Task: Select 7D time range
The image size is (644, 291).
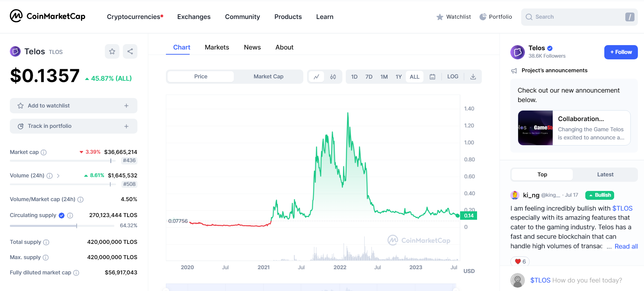Action: tap(369, 77)
